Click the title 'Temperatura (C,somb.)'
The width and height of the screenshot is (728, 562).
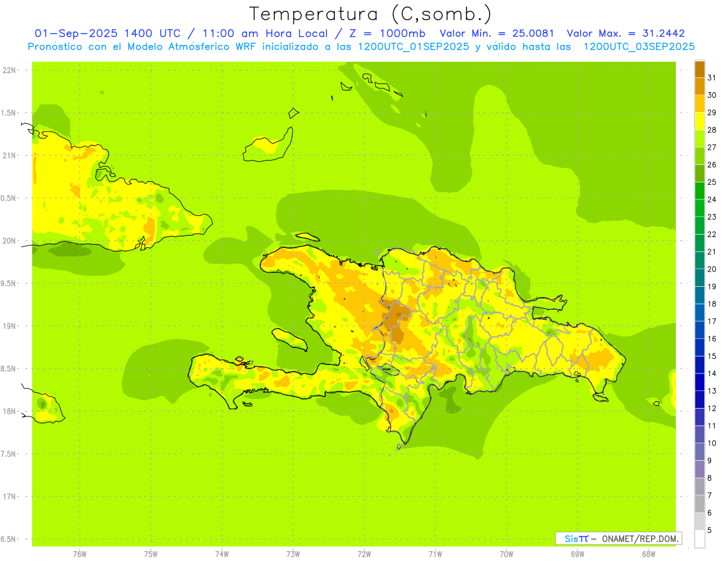370,14
